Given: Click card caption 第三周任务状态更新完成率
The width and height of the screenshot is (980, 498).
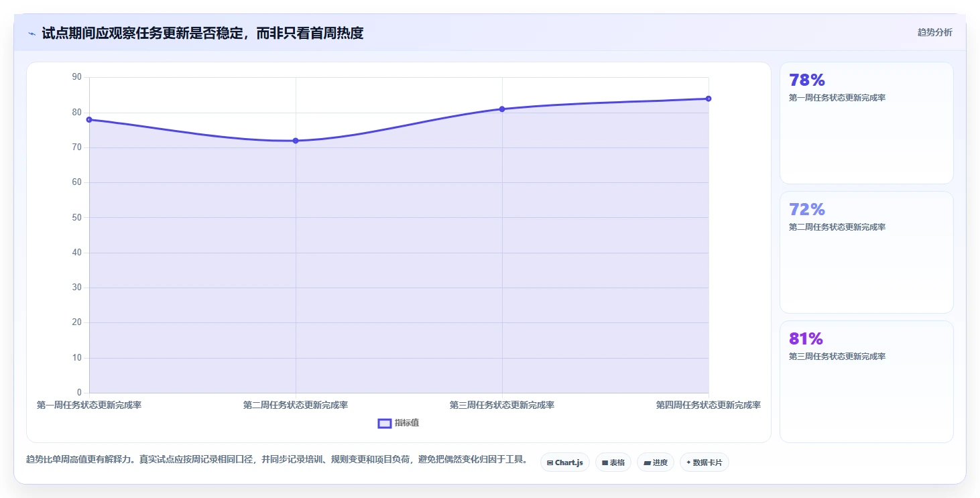Looking at the screenshot, I should (x=837, y=357).
